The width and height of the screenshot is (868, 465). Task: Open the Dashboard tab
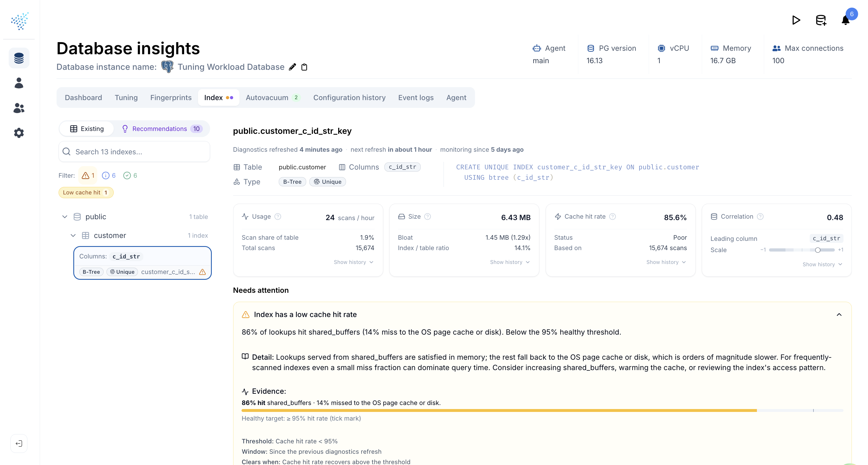[x=83, y=98]
